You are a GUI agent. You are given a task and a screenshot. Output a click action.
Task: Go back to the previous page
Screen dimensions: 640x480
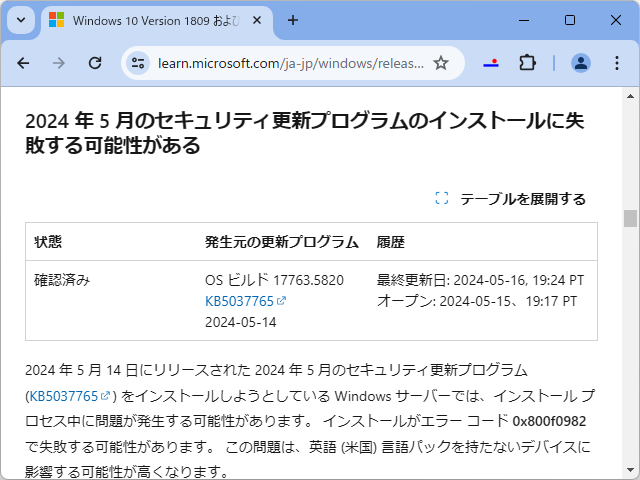[x=23, y=63]
